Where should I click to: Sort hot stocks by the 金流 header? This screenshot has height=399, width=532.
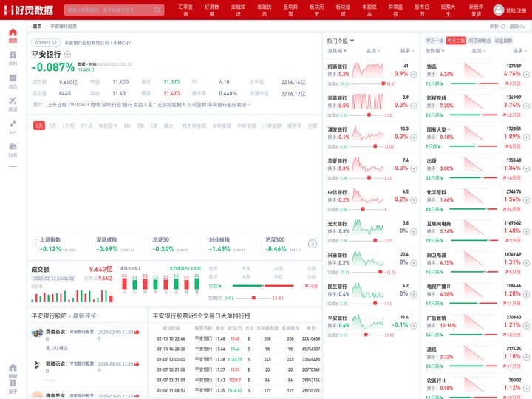[373, 51]
